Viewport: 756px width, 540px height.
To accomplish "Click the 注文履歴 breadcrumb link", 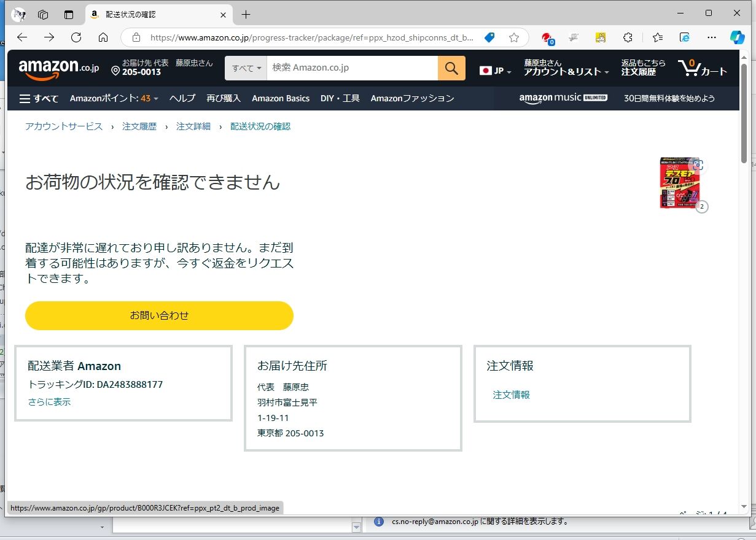I will [x=139, y=126].
